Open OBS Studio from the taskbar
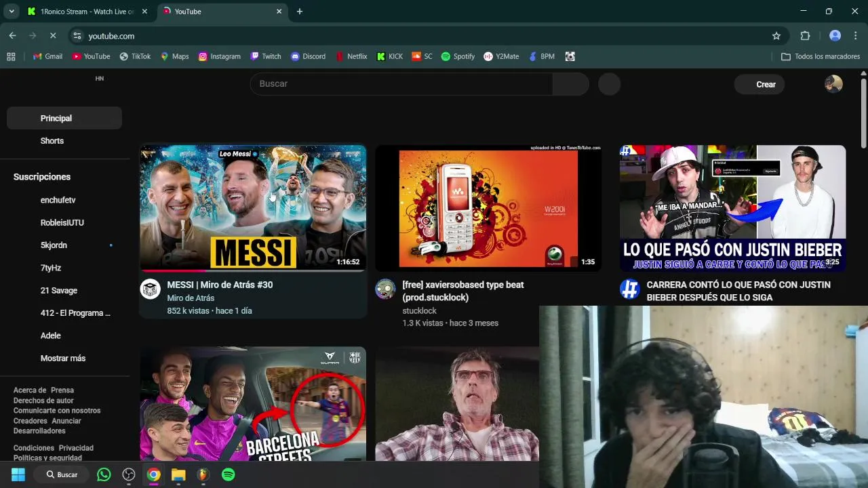 click(129, 474)
